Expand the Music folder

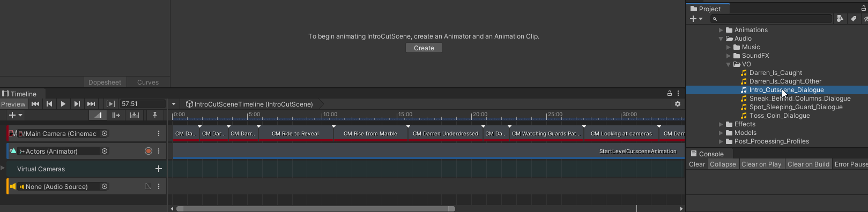[729, 47]
